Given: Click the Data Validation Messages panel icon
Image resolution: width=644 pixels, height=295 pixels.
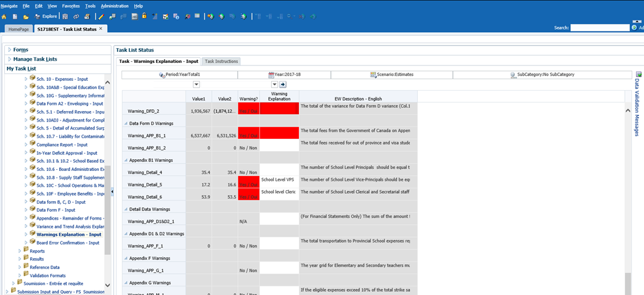Looking at the screenshot, I should 638,75.
